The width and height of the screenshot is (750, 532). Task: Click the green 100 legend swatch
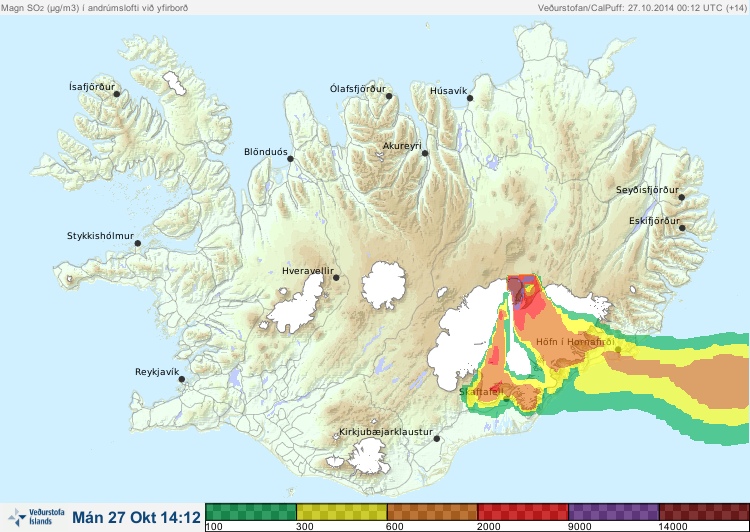click(x=251, y=512)
